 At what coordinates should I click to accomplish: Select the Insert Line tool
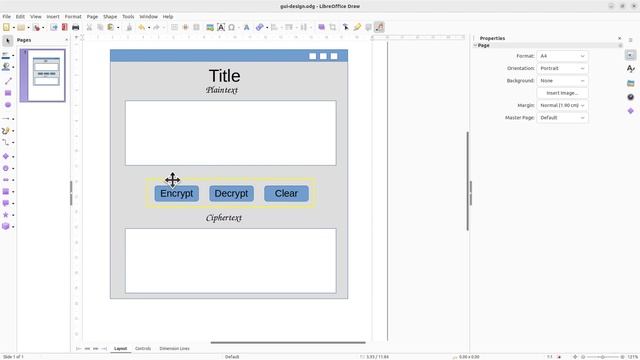8,81
